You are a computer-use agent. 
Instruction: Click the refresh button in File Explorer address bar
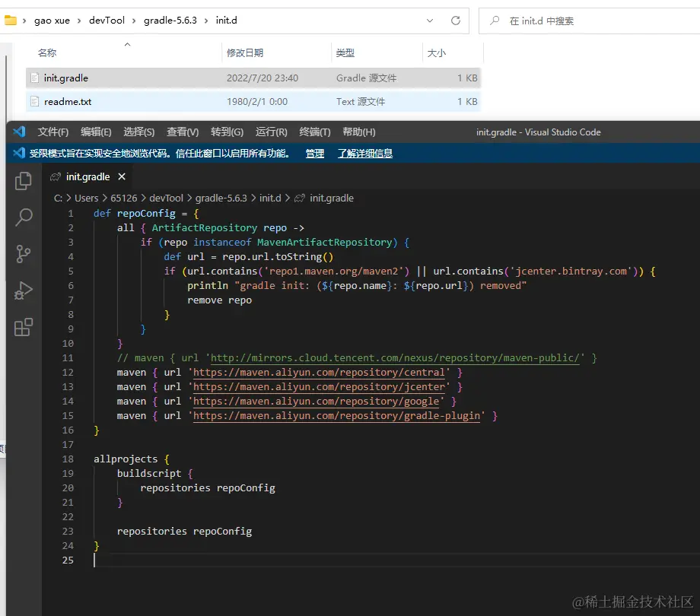click(455, 21)
